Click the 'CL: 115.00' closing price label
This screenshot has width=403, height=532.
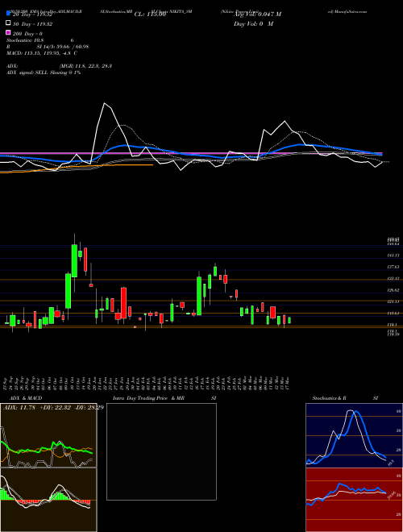coord(150,15)
